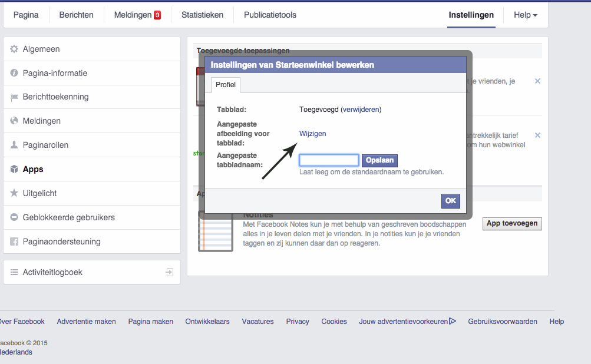
Task: Click the Meldingen globe icon in sidebar
Action: coord(14,121)
